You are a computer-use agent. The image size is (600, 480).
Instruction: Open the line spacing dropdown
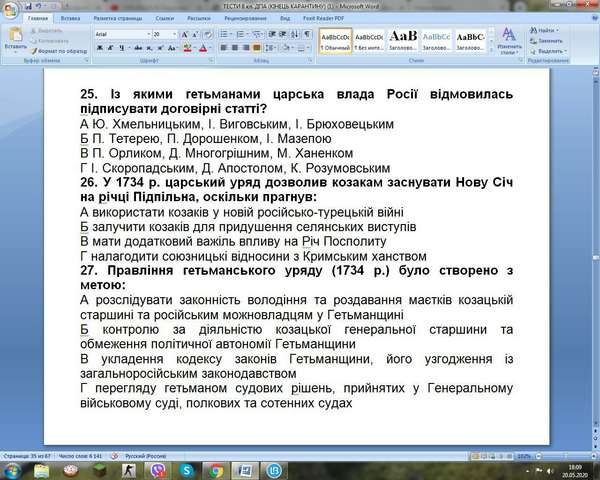(x=271, y=48)
